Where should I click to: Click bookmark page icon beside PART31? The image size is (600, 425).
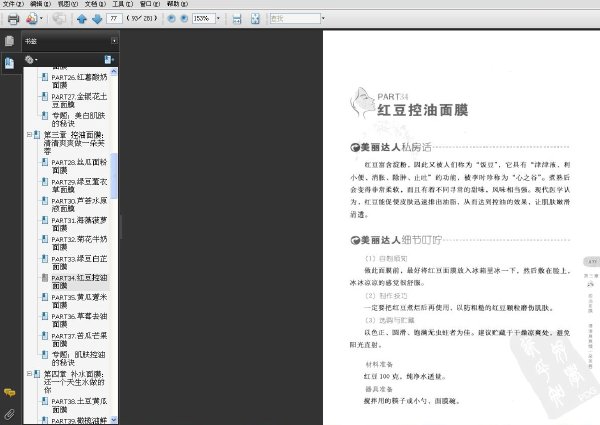pos(45,220)
